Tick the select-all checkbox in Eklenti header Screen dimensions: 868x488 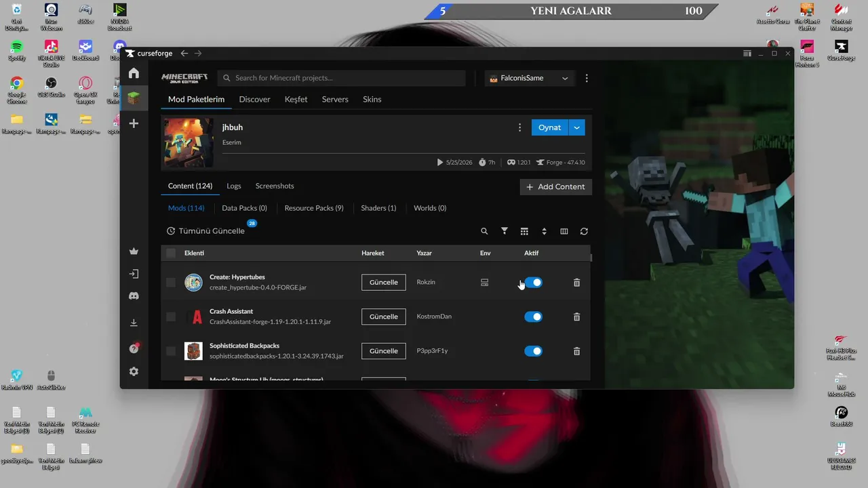coord(171,253)
